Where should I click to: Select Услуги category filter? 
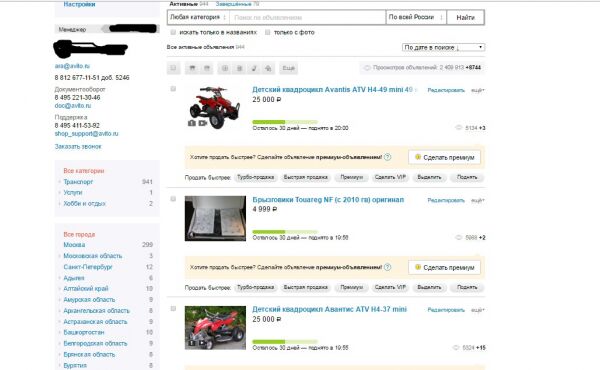[73, 192]
